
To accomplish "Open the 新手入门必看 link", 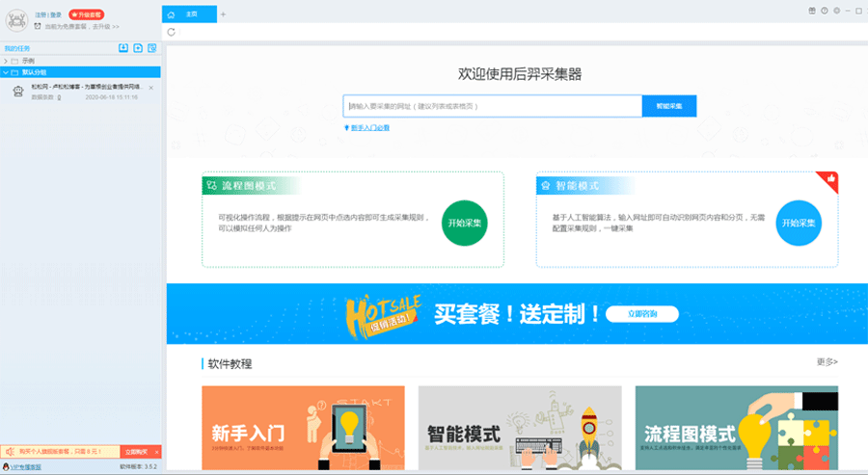I will coord(370,128).
